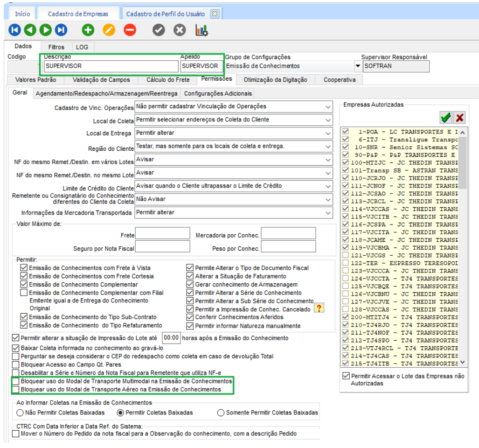Toggle Emissão de Conhecimentos com Frete Cortesia
Screen dimensions: 479x448
click(x=24, y=276)
